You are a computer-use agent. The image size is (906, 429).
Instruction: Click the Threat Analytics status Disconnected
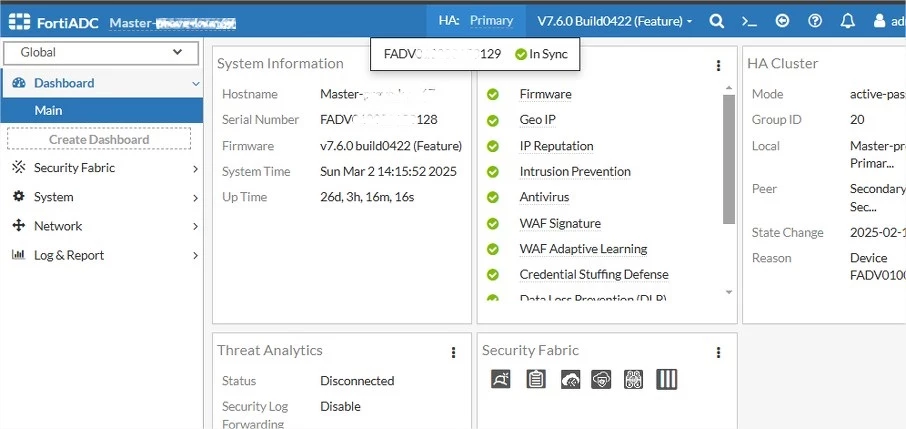click(x=357, y=381)
